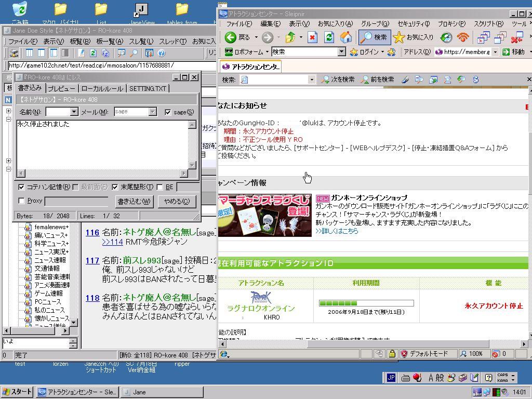
Task: Click the orange RSS feed icon
Action: pyautogui.click(x=463, y=37)
